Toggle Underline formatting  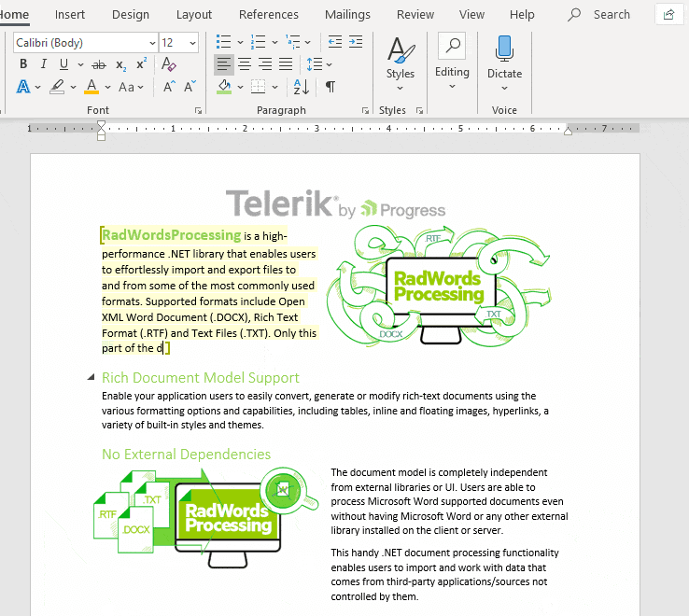click(x=63, y=64)
